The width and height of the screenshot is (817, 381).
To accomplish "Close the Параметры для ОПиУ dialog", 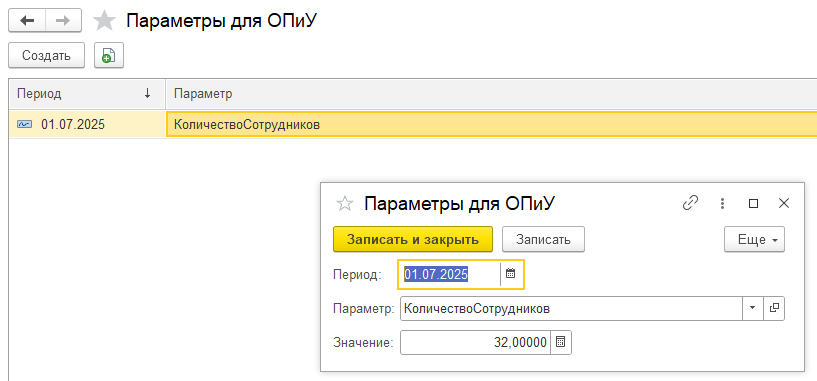I will click(x=784, y=203).
